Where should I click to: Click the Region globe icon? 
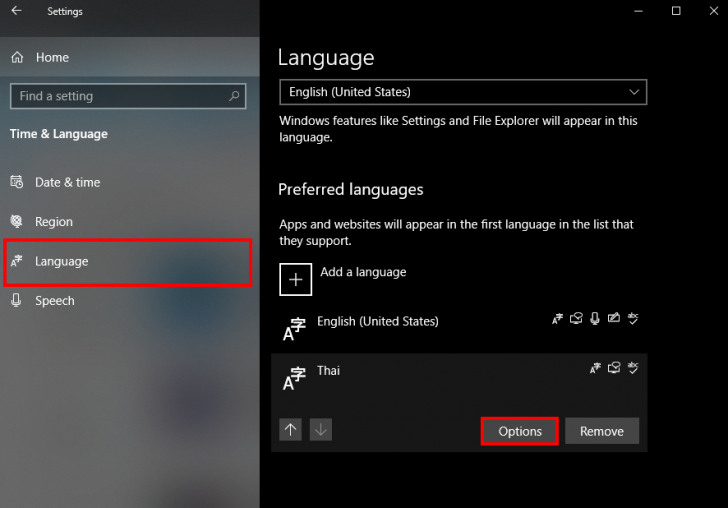(16, 221)
